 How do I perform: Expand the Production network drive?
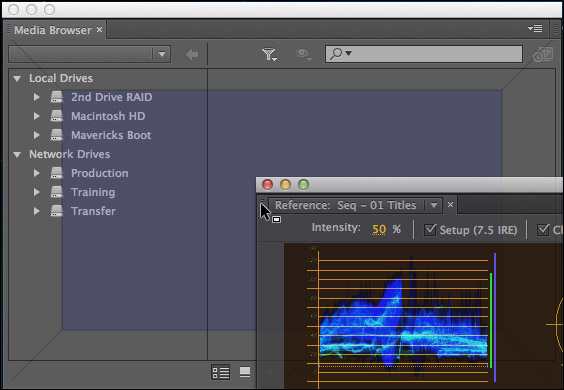coord(37,173)
